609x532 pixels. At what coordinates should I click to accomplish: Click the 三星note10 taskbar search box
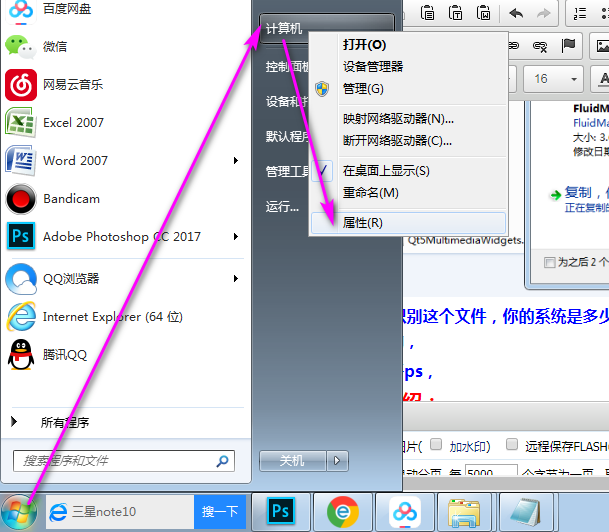pyautogui.click(x=120, y=512)
